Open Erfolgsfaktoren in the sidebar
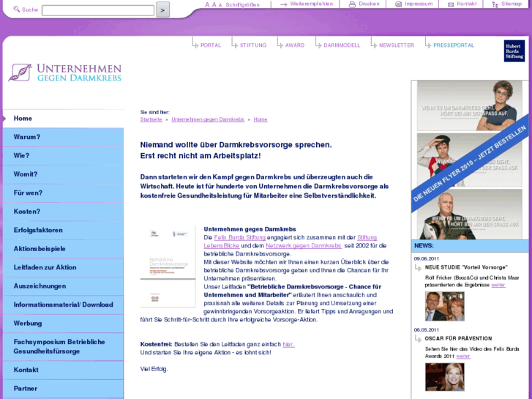This screenshot has height=399, width=532. [x=63, y=231]
